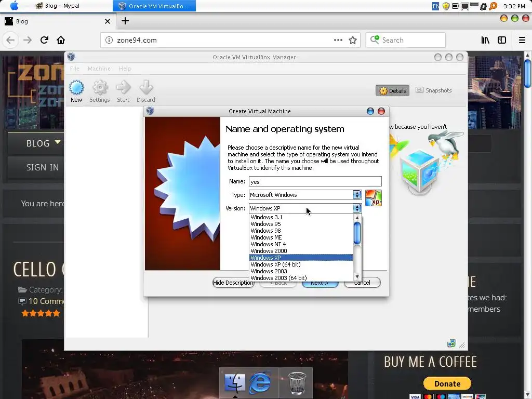
Task: Click the Next button in the wizard
Action: [320, 283]
